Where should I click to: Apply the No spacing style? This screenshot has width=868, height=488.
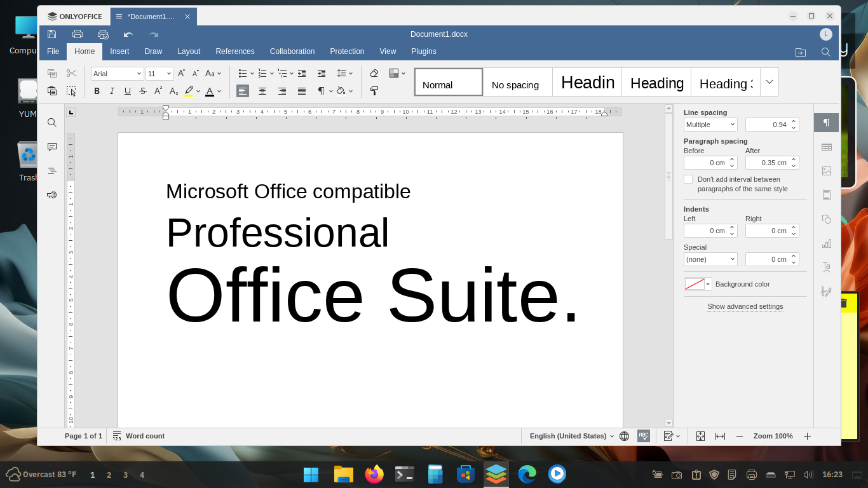517,82
